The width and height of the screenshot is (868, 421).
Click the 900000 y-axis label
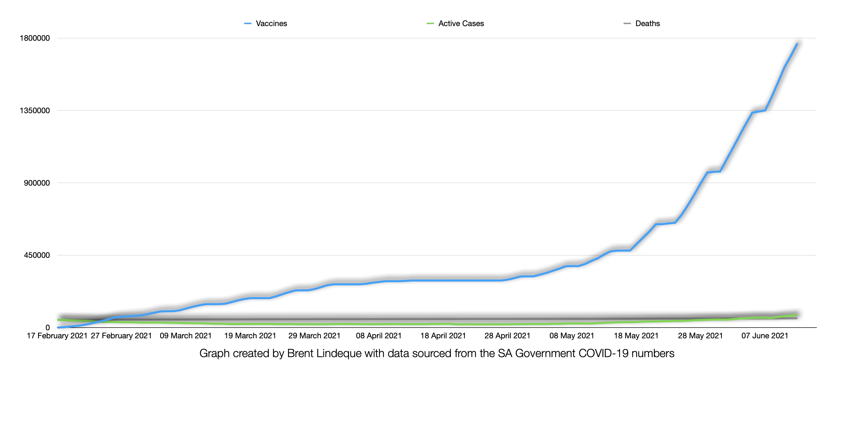click(x=37, y=183)
